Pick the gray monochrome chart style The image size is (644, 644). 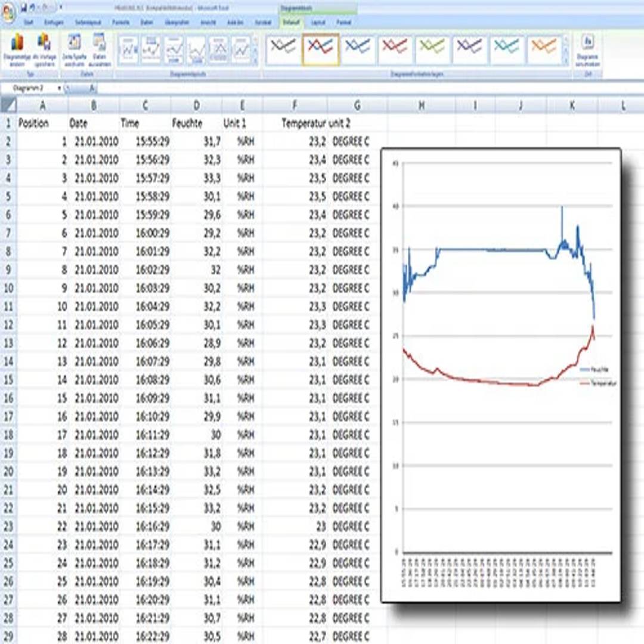coord(283,49)
